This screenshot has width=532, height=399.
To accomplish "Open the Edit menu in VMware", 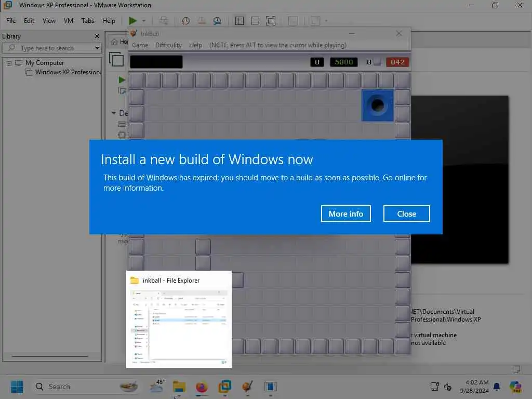I will (29, 21).
